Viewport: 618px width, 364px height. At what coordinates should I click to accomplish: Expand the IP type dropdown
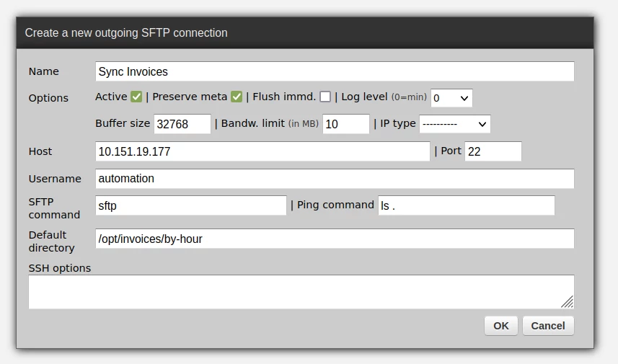pos(454,124)
